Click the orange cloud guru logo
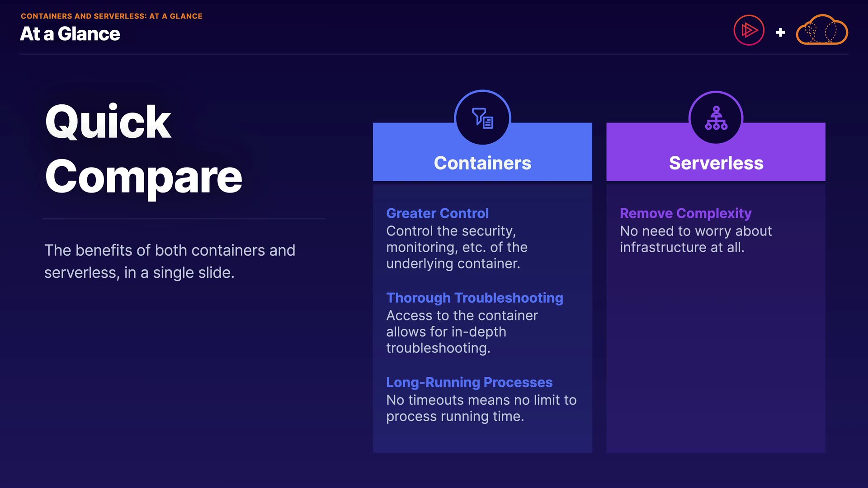Screen dimensions: 868x488 point(821,31)
